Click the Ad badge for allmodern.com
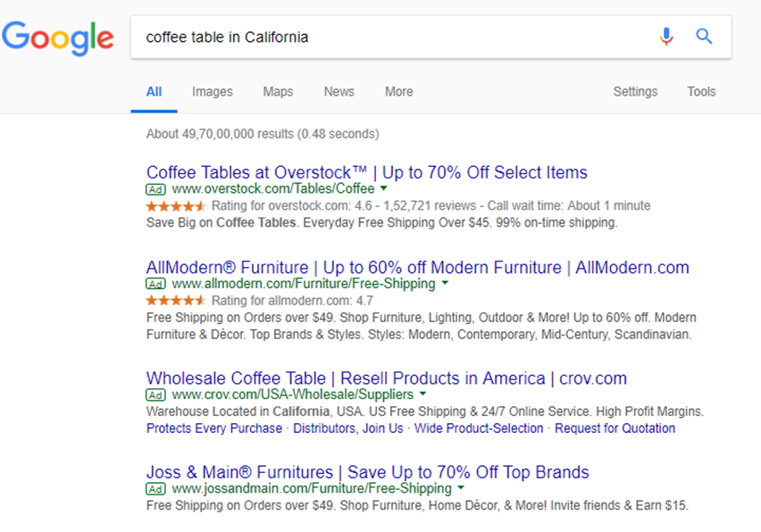The width and height of the screenshot is (761, 532). 155,284
